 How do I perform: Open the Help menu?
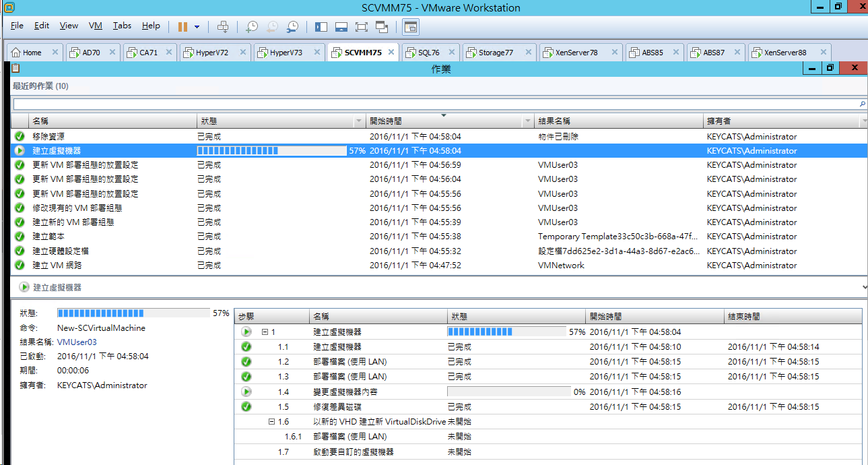coord(151,26)
